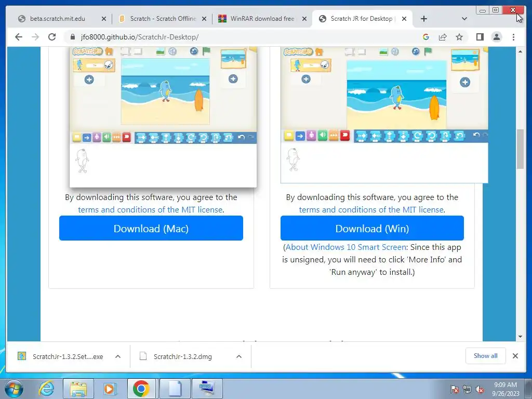This screenshot has height=399, width=532.
Task: Open Windows Explorer from taskbar
Action: pos(79,389)
